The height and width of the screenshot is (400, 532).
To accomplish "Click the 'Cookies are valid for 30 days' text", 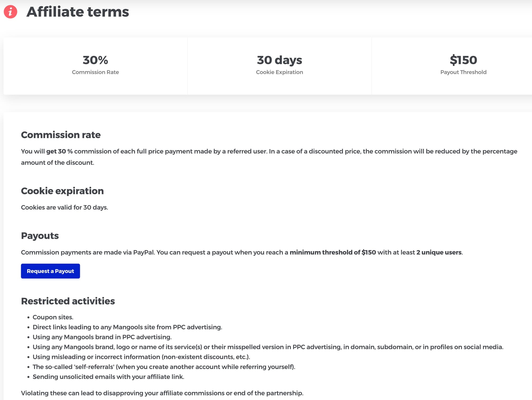I will tap(64, 208).
